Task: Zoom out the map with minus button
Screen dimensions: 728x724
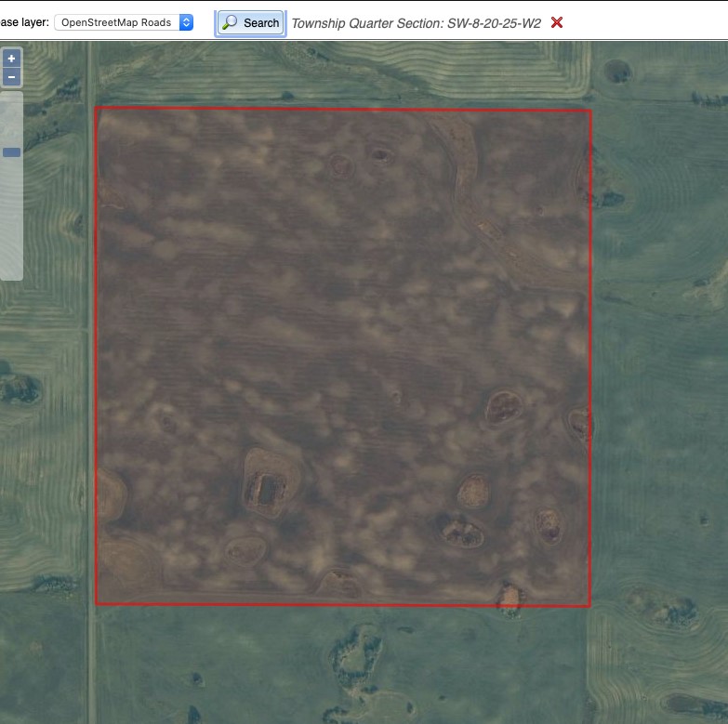Action: pos(11,77)
